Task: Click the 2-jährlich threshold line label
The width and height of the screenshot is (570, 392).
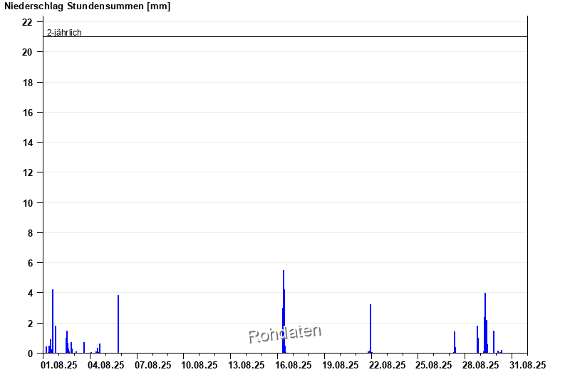Action: (64, 32)
